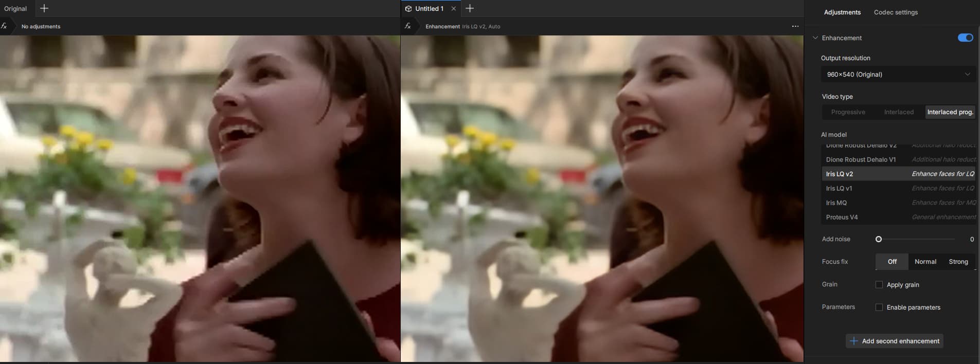Choose the Iris LQ v1 model

coord(899,188)
